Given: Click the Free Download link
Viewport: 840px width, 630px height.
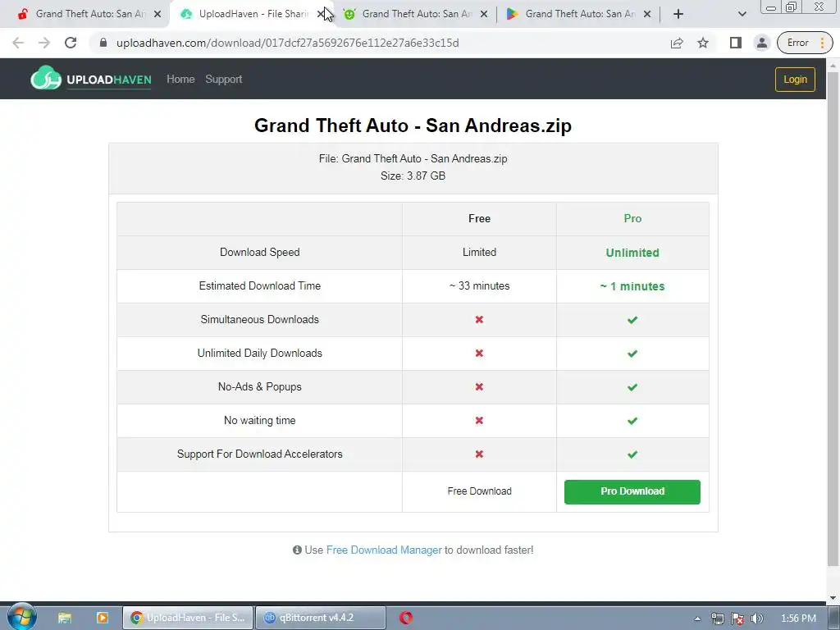Looking at the screenshot, I should click(x=479, y=491).
